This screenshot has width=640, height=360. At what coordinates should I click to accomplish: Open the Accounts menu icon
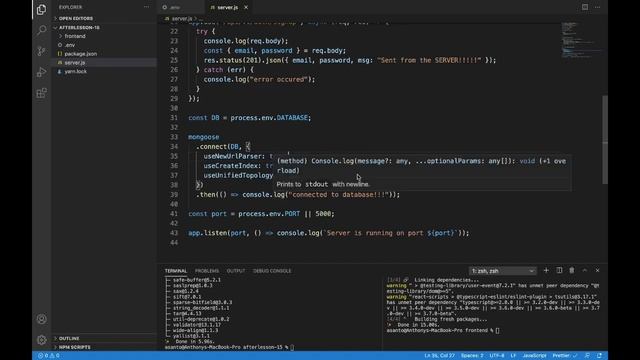point(41,319)
